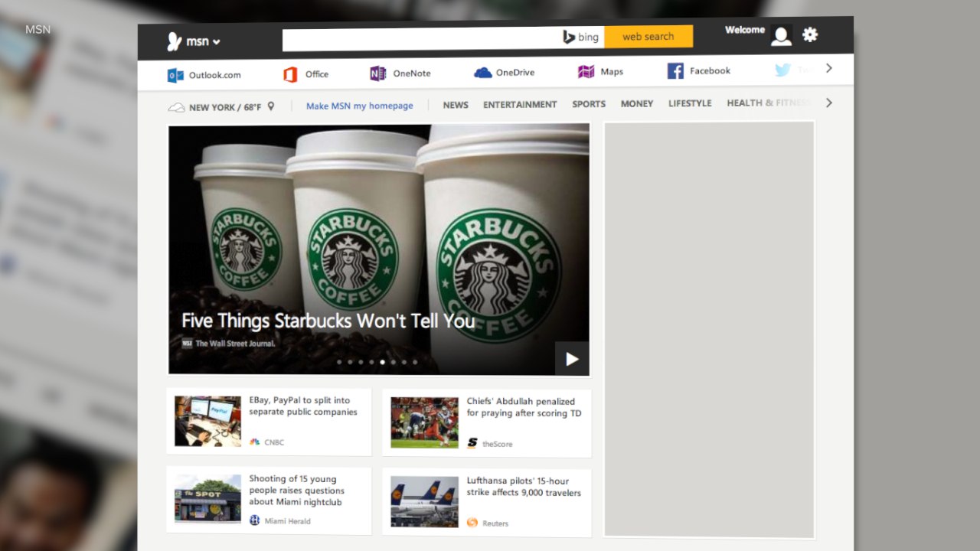Open New York 68°F weather
980x551 pixels.
[x=225, y=107]
